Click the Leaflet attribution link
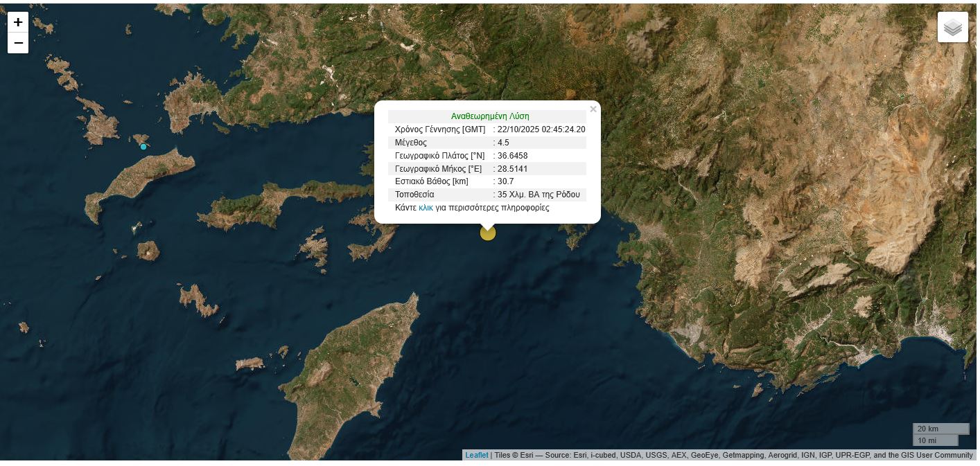980x466 pixels. 477,455
